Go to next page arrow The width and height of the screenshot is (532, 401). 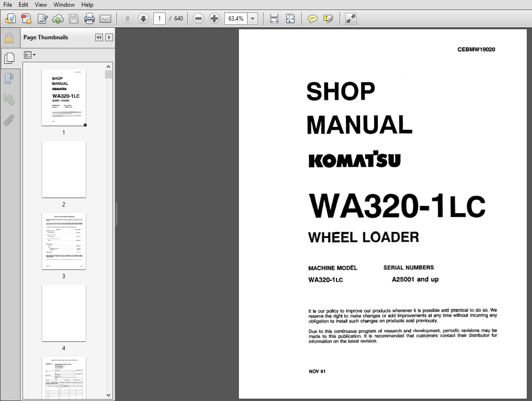tap(143, 19)
